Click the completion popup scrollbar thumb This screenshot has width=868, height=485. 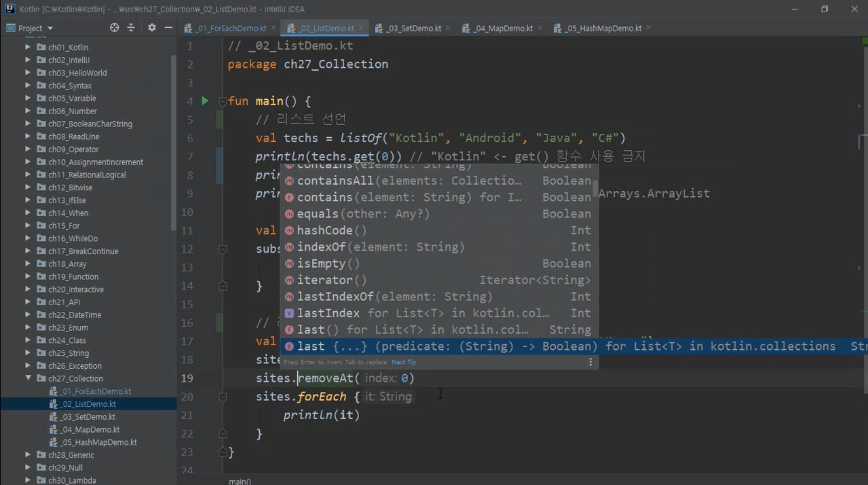595,188
